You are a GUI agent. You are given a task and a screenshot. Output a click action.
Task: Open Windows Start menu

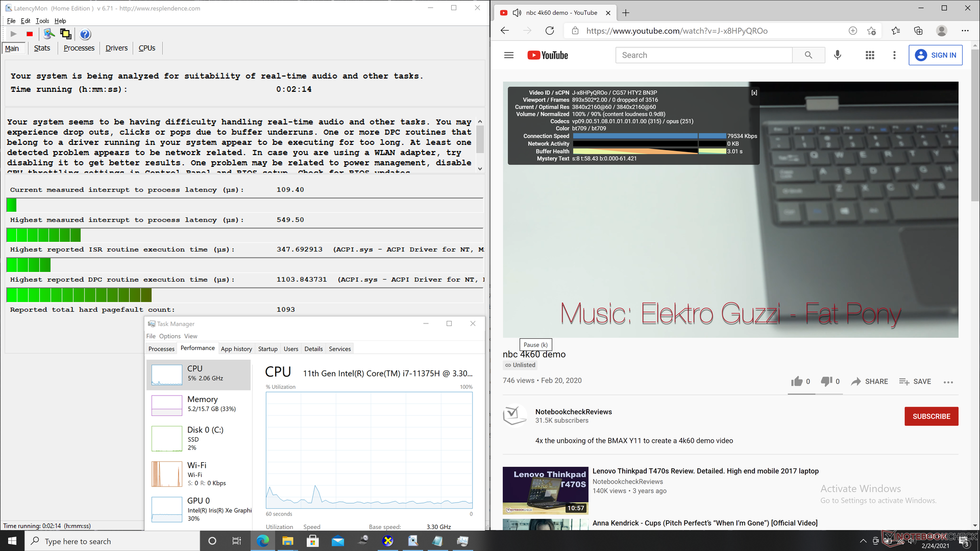coord(12,541)
